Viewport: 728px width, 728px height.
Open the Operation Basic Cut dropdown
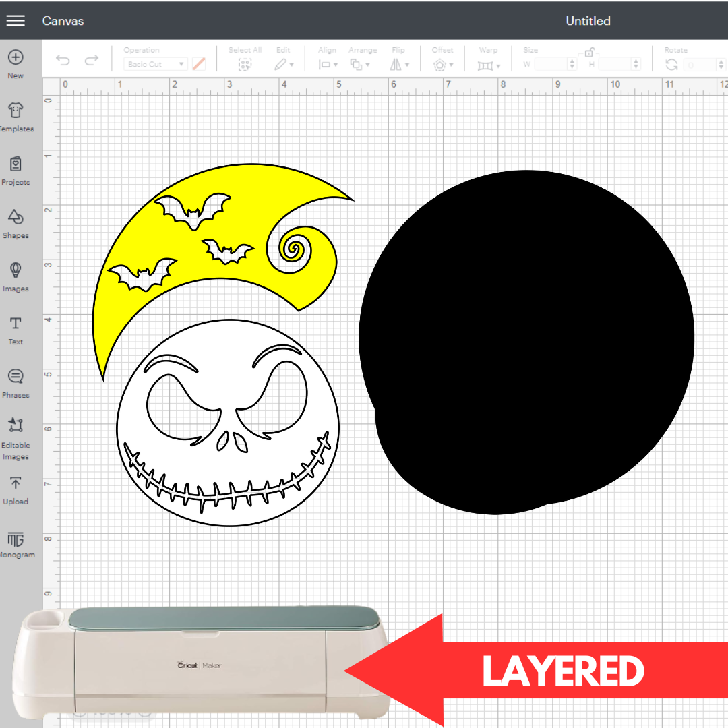point(156,64)
